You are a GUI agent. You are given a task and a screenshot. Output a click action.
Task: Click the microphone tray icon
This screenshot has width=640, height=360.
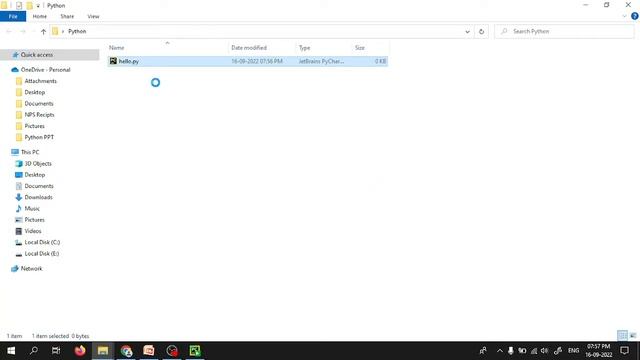pyautogui.click(x=511, y=351)
